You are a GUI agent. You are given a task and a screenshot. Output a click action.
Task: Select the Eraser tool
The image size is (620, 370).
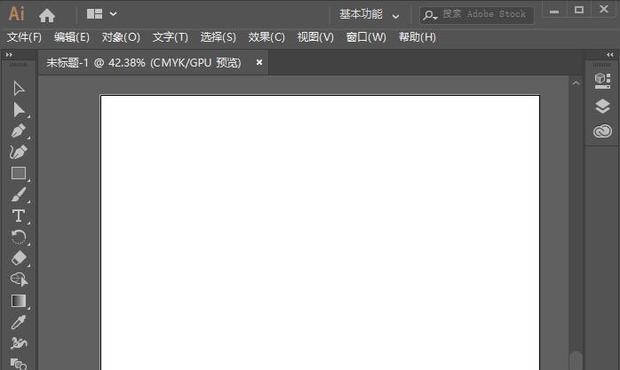(x=18, y=259)
